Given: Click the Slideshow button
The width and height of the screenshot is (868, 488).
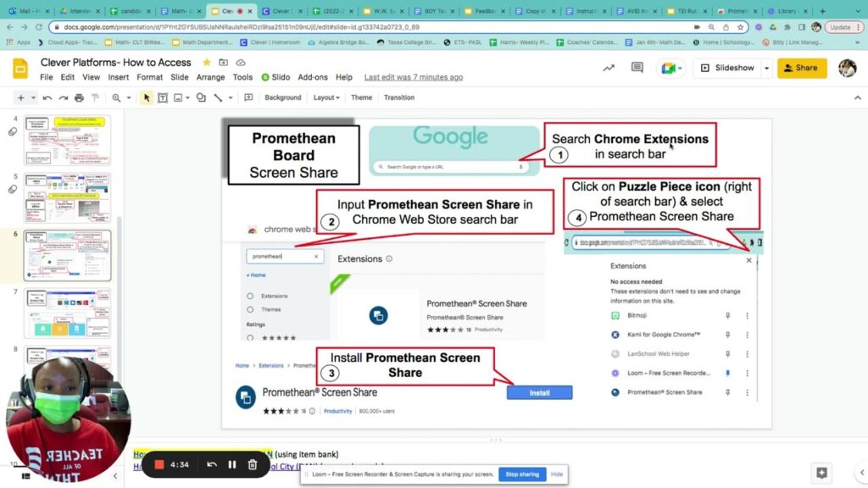Looking at the screenshot, I should (x=727, y=68).
